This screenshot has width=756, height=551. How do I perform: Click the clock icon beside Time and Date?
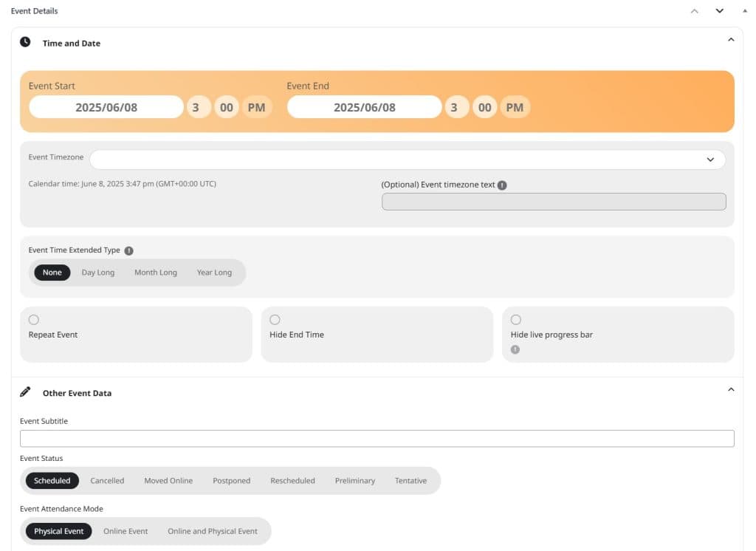[x=25, y=42]
